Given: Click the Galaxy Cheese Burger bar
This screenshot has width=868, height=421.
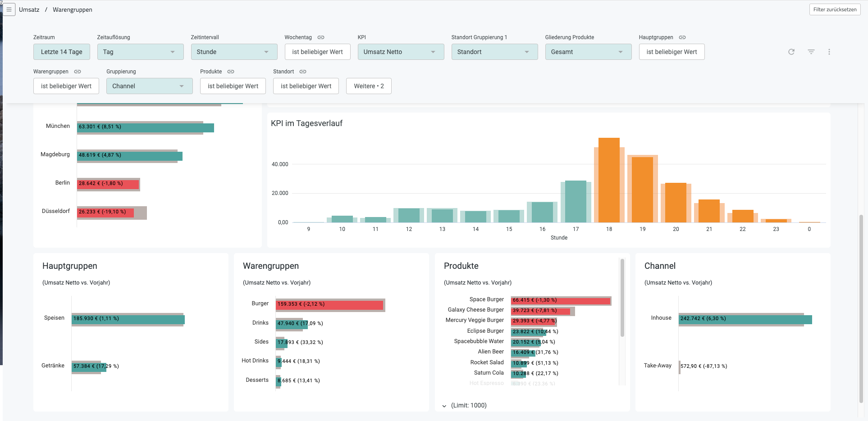Looking at the screenshot, I should (541, 311).
